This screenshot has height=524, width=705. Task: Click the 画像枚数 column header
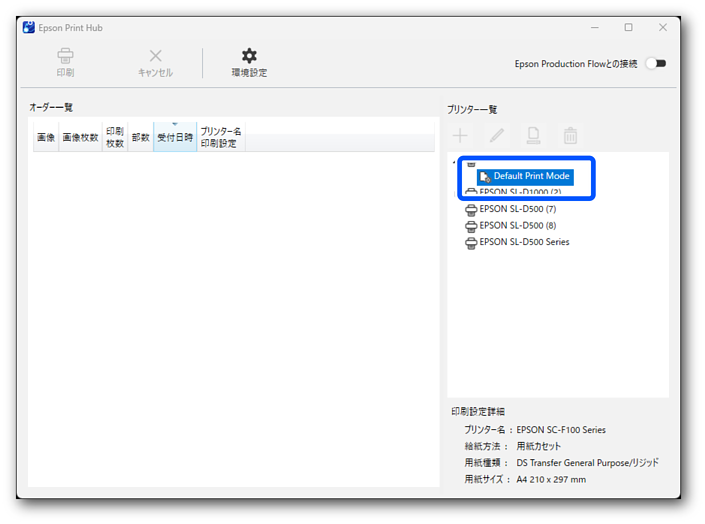pos(80,138)
